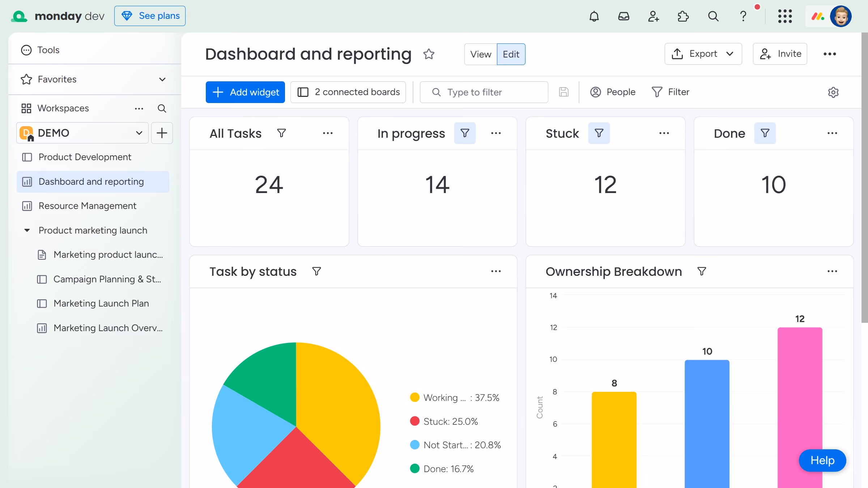Click the user profile avatar
The height and width of the screenshot is (488, 868).
(841, 16)
